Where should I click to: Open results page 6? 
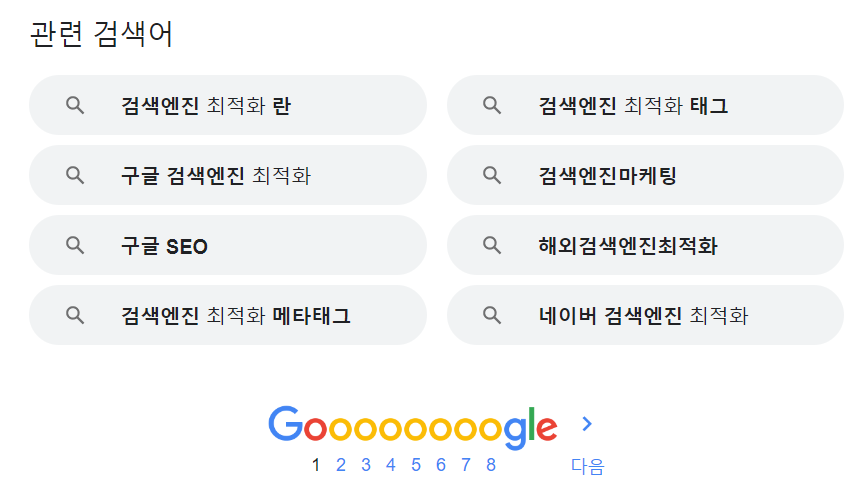click(x=441, y=464)
